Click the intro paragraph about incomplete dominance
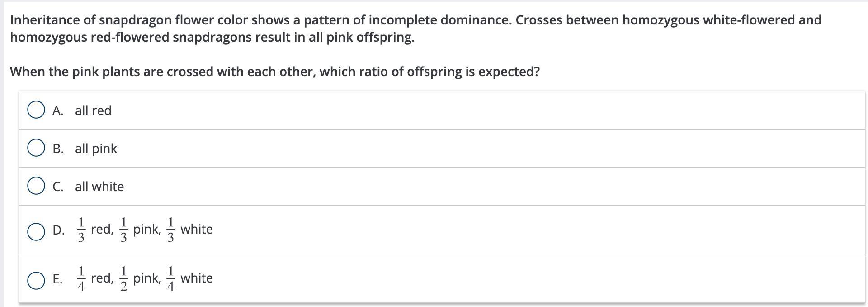The height and width of the screenshot is (307, 868). (x=415, y=29)
